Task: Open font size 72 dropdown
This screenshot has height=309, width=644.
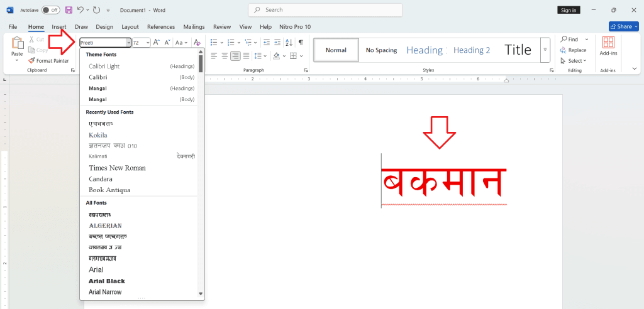Action: (148, 42)
